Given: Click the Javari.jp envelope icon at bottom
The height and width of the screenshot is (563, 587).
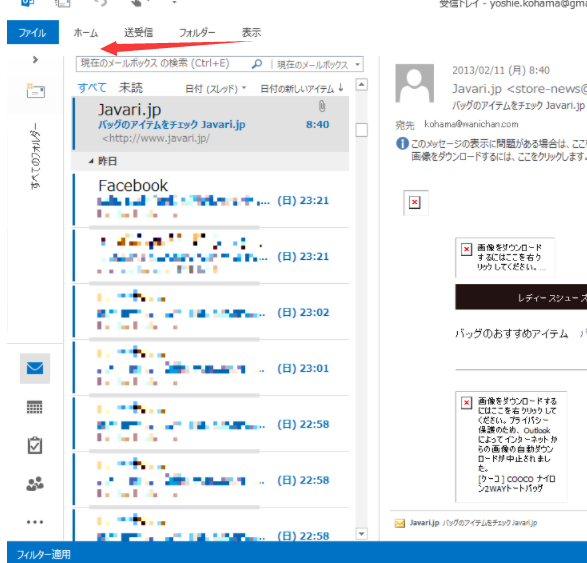Looking at the screenshot, I should click(400, 523).
